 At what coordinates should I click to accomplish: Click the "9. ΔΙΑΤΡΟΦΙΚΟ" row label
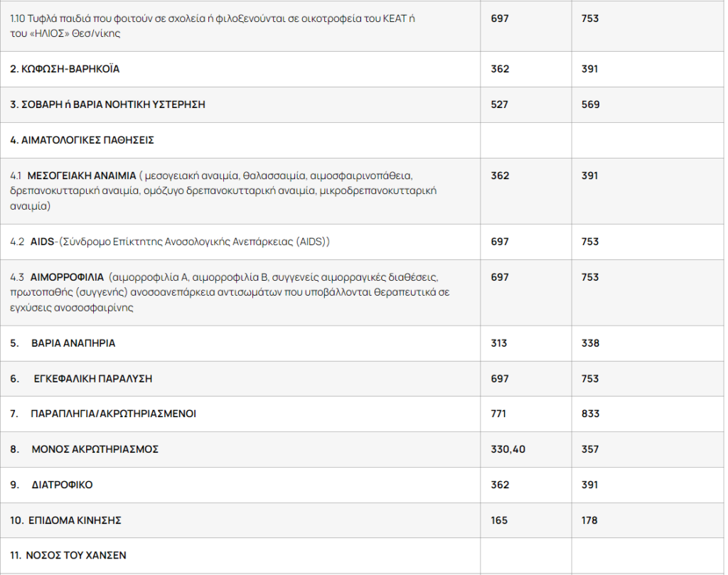(x=51, y=485)
